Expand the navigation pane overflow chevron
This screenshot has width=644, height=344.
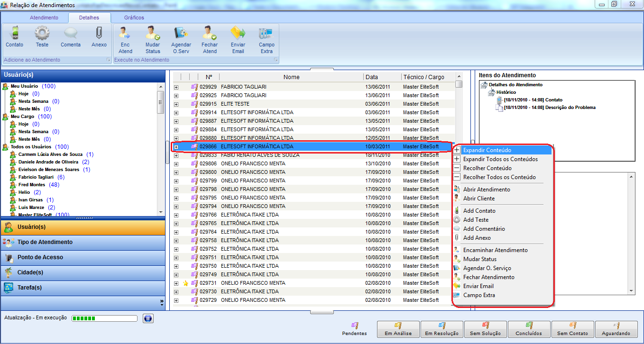pos(162,301)
